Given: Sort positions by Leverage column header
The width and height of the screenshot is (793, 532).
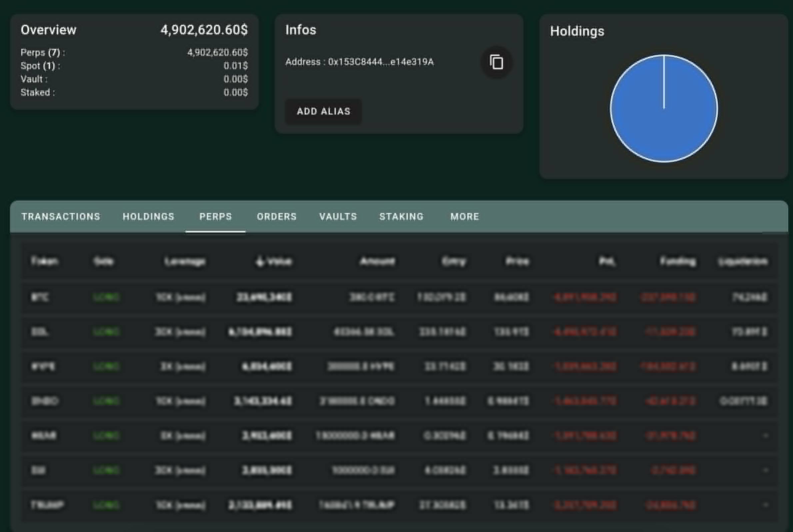Looking at the screenshot, I should (185, 261).
